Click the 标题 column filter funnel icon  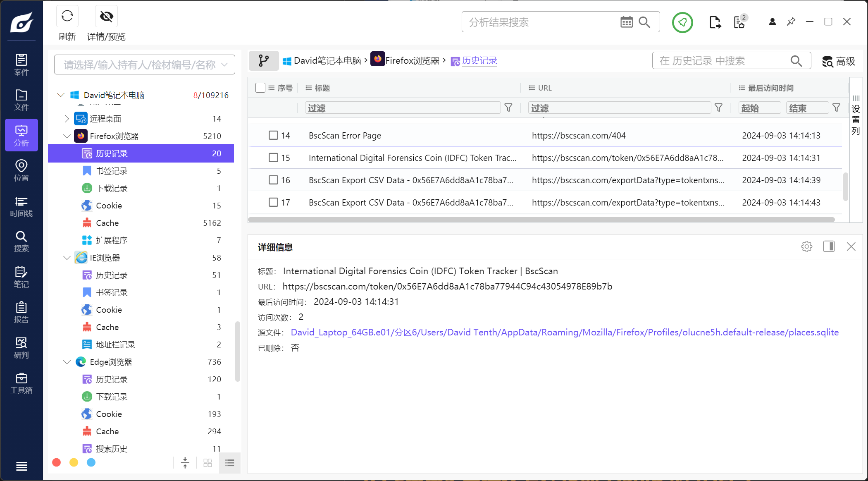[508, 108]
